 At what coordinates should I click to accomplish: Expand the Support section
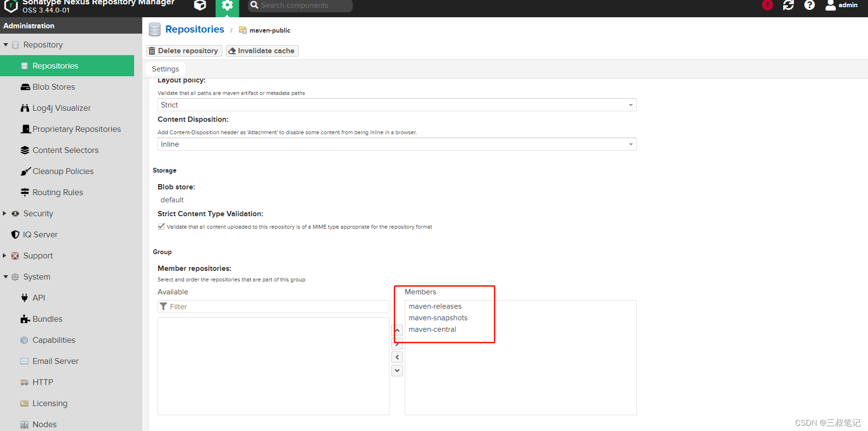[x=5, y=256]
